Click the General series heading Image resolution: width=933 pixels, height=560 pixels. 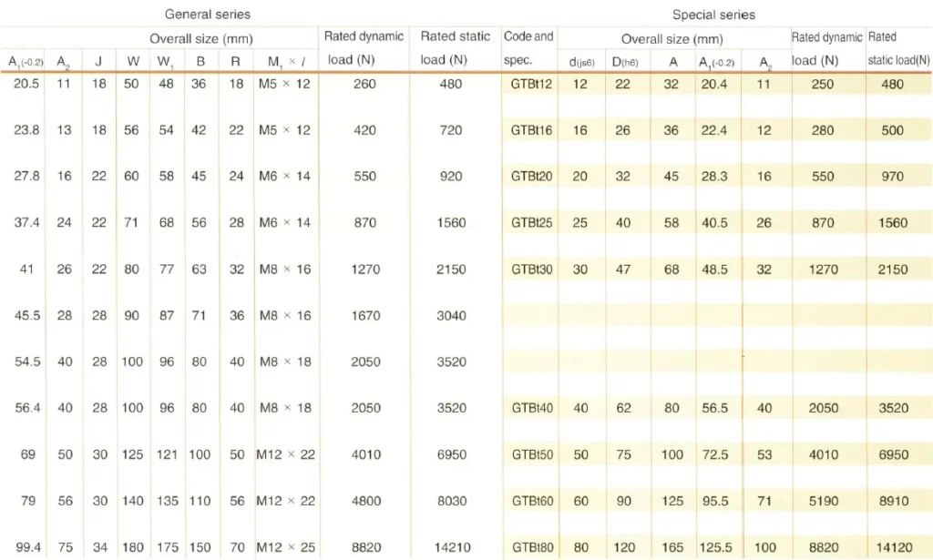(207, 15)
